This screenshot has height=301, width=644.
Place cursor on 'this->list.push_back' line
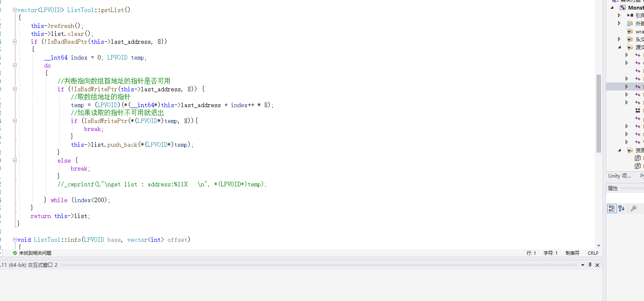[132, 145]
